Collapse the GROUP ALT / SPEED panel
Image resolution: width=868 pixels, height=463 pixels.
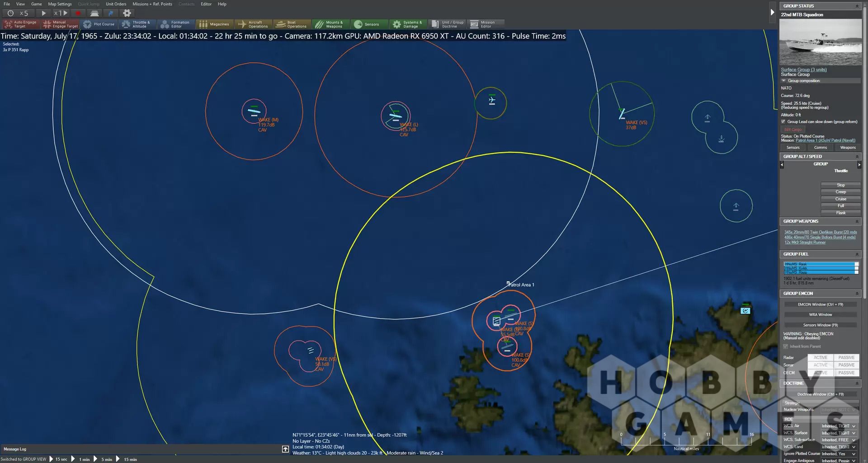coord(857,156)
